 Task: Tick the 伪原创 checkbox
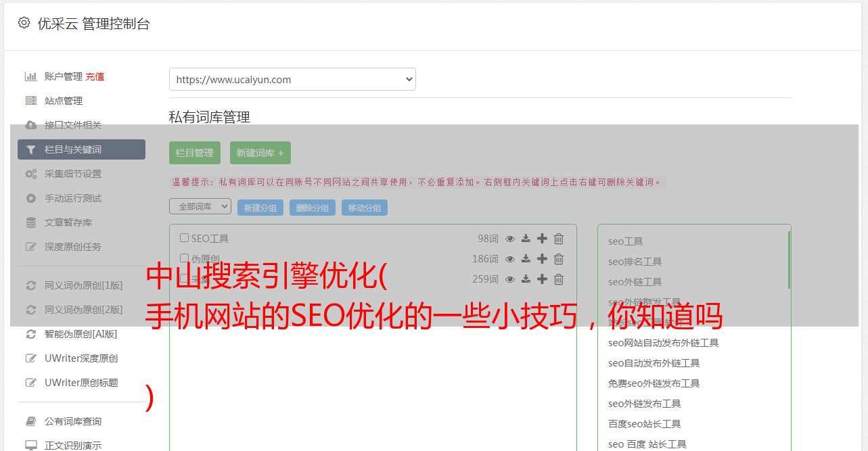(x=184, y=258)
